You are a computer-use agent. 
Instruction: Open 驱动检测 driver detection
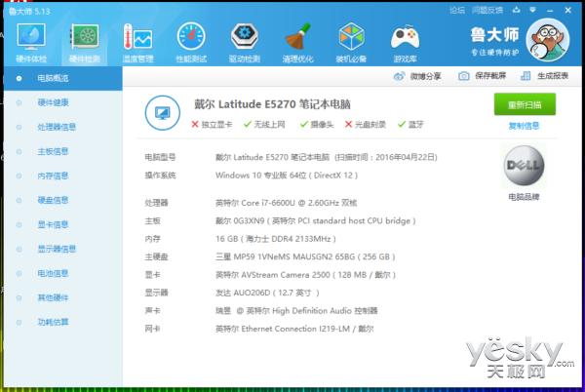tap(245, 42)
